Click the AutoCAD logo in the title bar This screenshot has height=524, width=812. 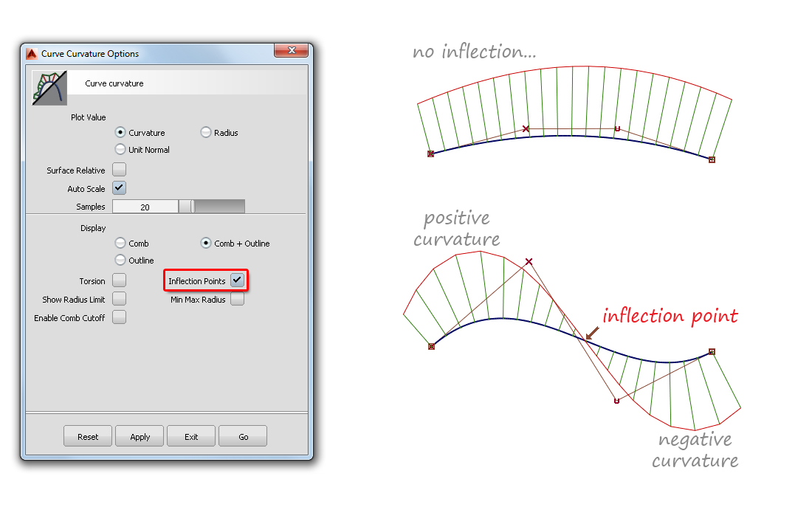31,52
